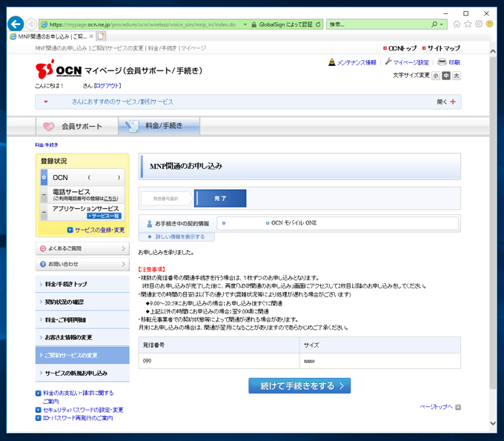Open 契約状況の確認 menu item
This screenshot has width=504, height=441.
point(82,302)
